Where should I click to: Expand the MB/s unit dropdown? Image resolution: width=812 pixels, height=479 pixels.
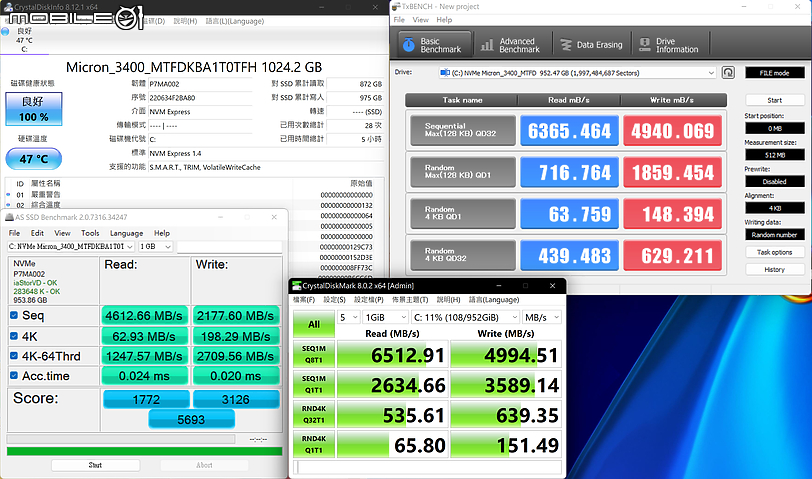[x=542, y=317]
